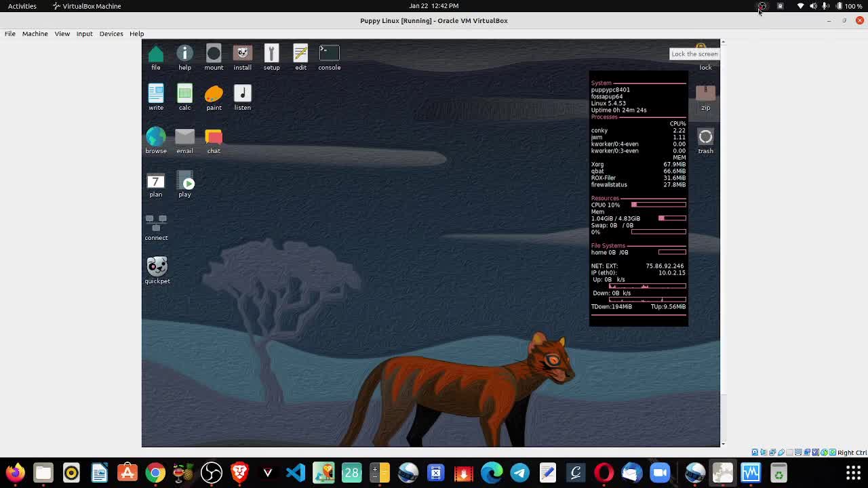Open the clock showing Jan 22 12:42 PM

tap(434, 5)
